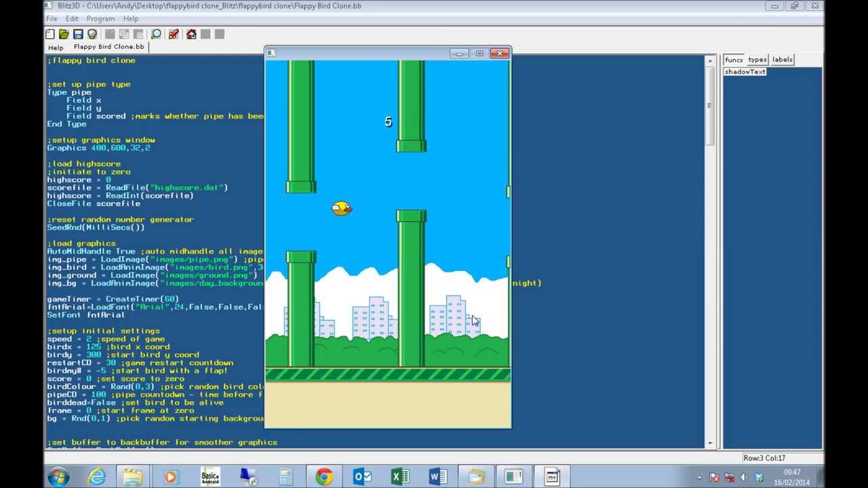
Task: Open Google Chrome from the taskbar
Action: point(324,477)
